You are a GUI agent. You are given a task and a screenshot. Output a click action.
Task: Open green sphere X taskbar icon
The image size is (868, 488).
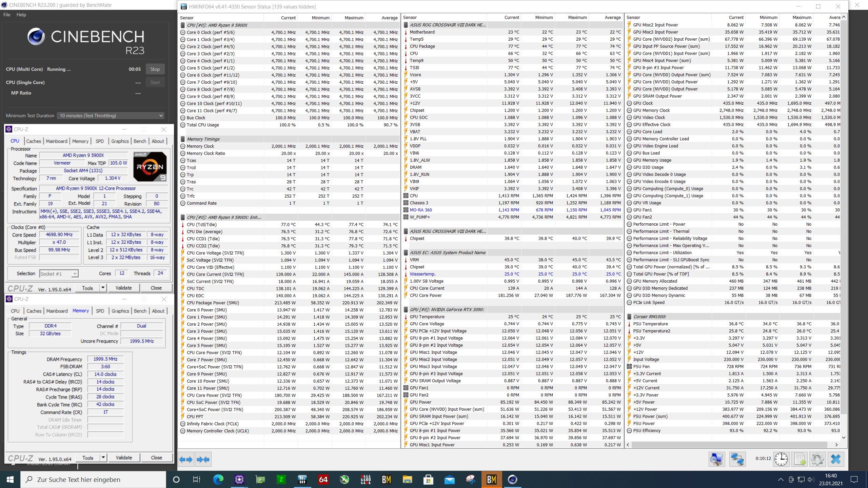point(344,479)
